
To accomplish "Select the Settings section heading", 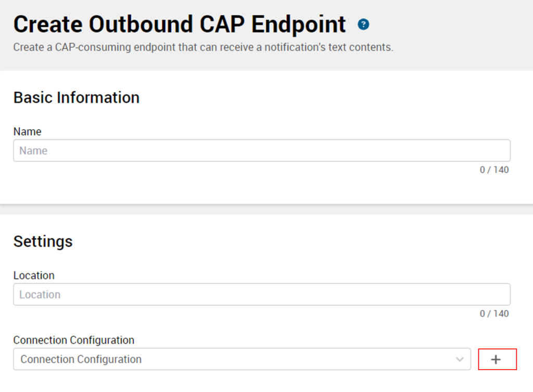I will [43, 242].
